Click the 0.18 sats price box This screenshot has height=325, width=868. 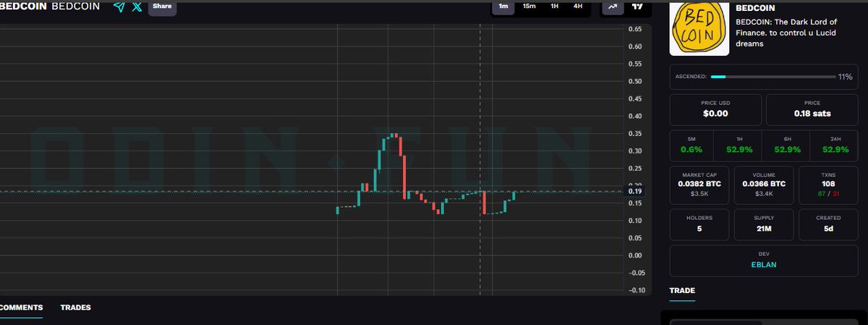coord(812,109)
